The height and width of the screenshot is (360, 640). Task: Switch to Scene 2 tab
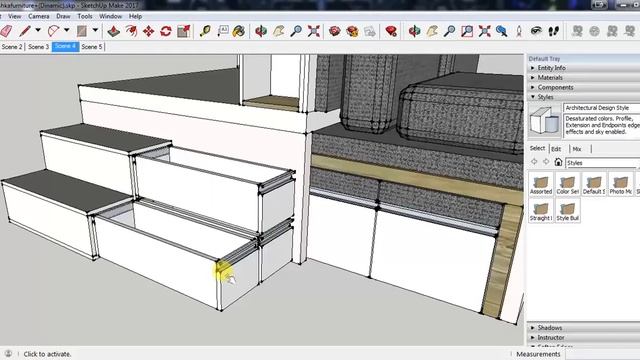point(12,47)
